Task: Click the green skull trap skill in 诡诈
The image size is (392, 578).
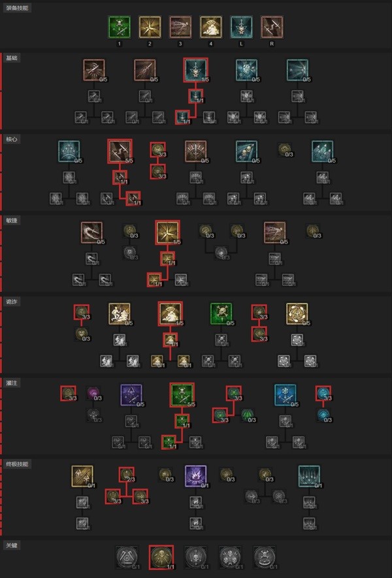Action: tap(221, 313)
